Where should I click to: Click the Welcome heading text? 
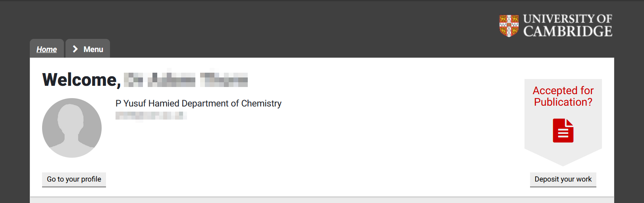(x=81, y=80)
